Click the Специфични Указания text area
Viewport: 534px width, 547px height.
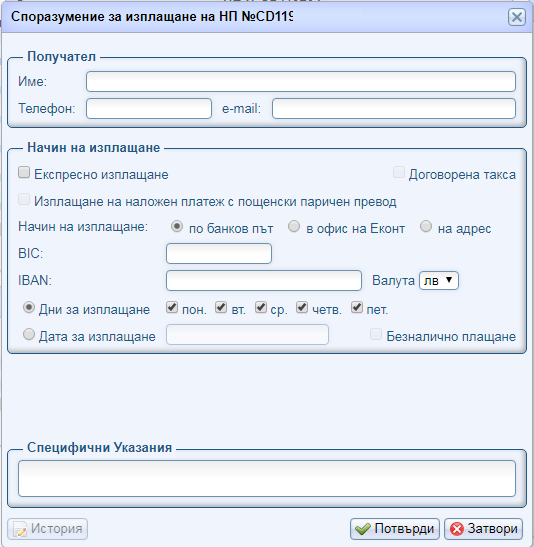[267, 478]
